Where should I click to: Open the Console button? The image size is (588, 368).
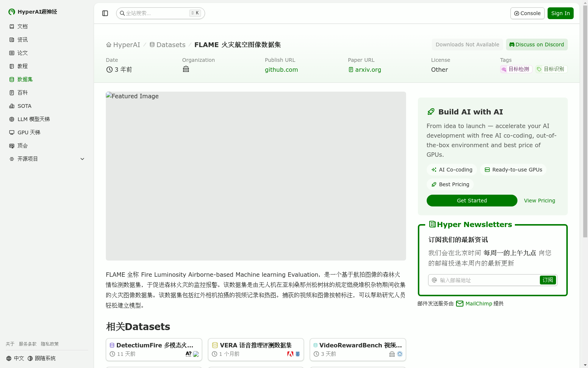[x=527, y=13]
